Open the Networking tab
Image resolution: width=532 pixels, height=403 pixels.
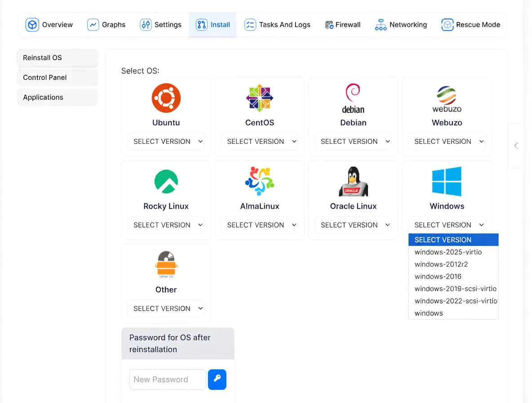(401, 25)
